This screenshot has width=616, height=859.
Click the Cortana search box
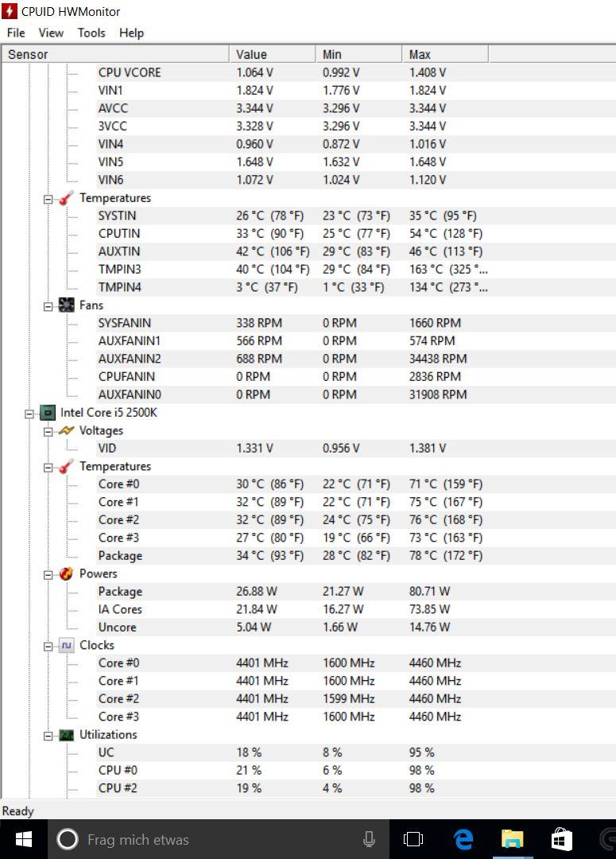tap(215, 839)
